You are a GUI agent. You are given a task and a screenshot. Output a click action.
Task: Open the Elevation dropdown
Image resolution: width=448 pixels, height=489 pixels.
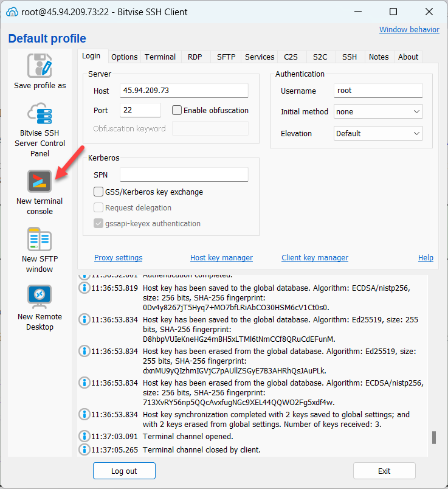(x=378, y=133)
